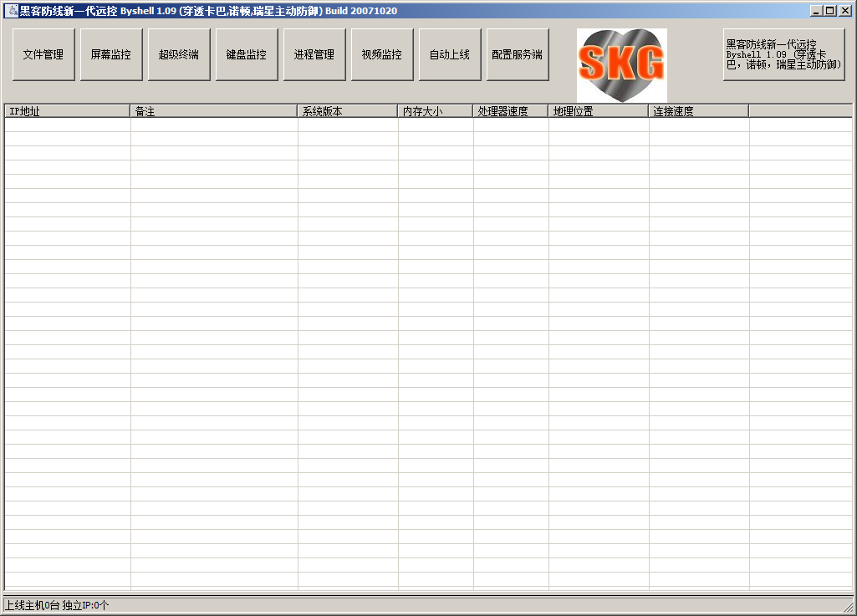This screenshot has width=857, height=616.
Task: Sort list by IP地址 column header
Action: (x=67, y=111)
